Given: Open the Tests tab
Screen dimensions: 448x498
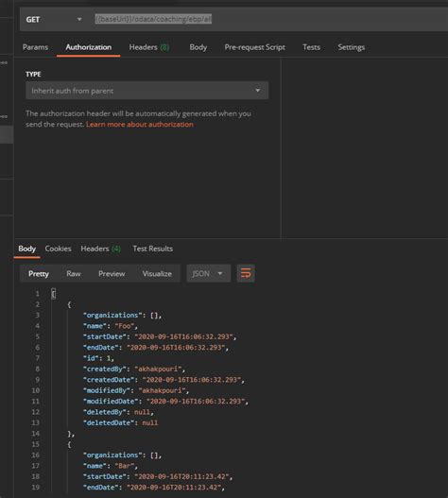Looking at the screenshot, I should (x=311, y=47).
